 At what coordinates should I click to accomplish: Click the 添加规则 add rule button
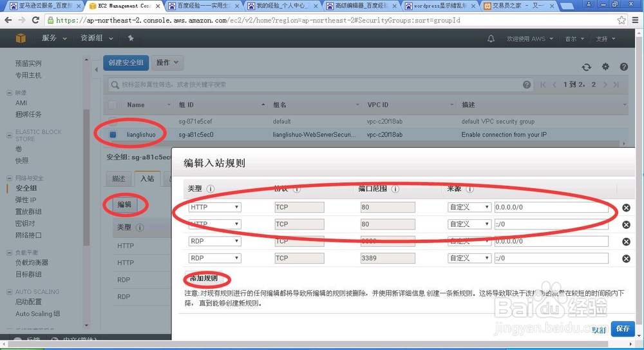click(x=204, y=278)
